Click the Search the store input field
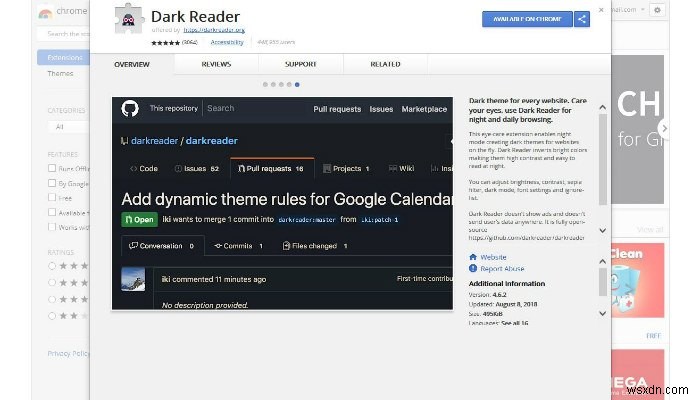 click(x=63, y=34)
